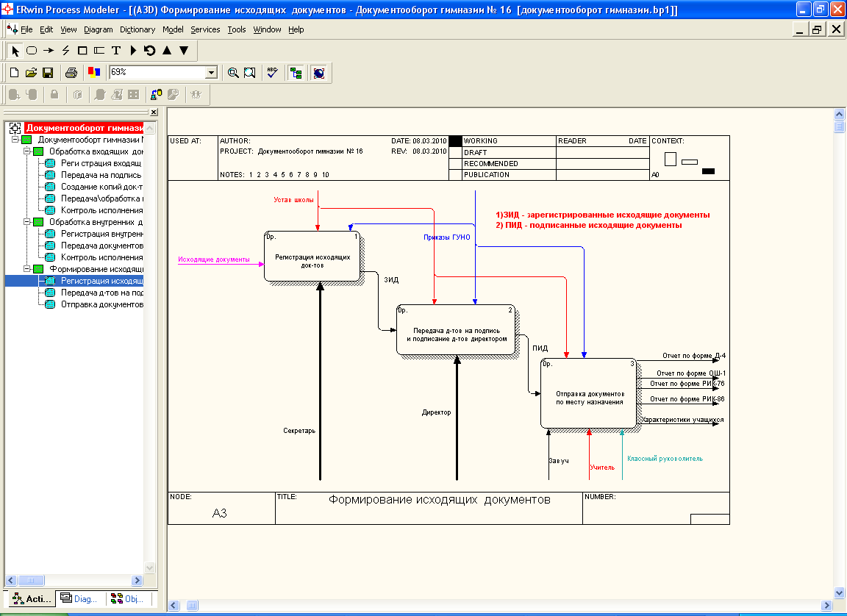
Task: Open the Tools menu
Action: point(237,29)
